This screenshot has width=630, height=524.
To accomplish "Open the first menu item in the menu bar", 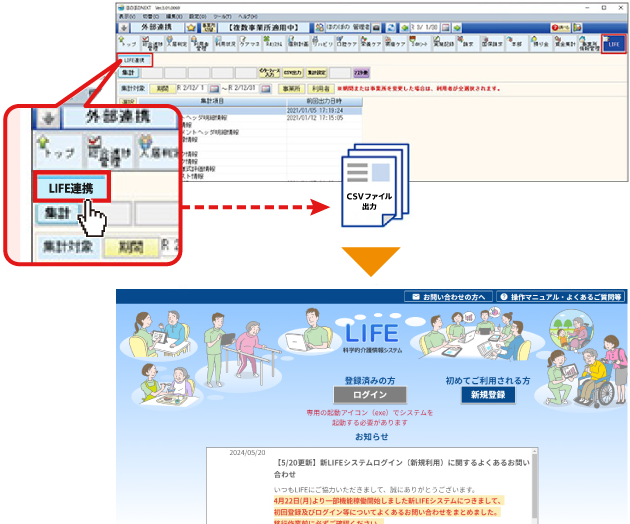I will pos(127,16).
